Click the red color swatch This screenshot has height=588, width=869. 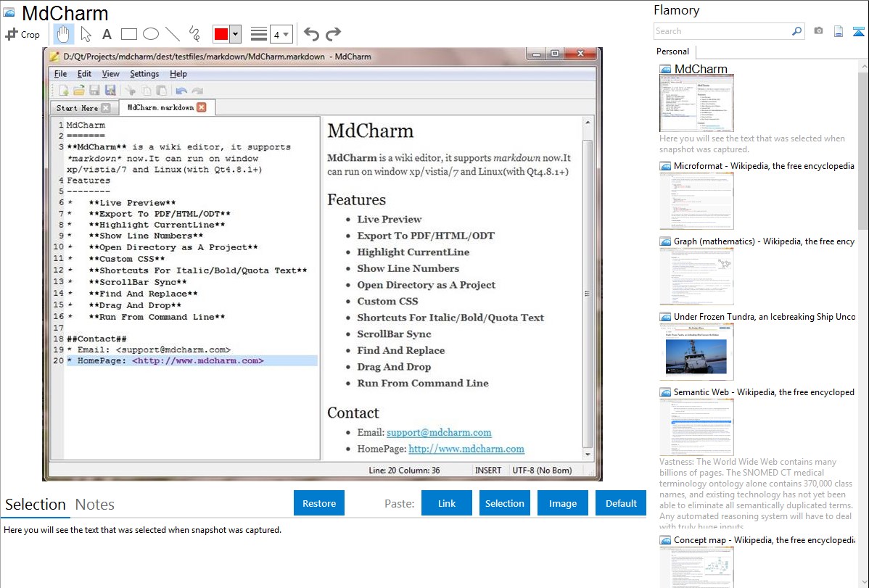pyautogui.click(x=221, y=34)
